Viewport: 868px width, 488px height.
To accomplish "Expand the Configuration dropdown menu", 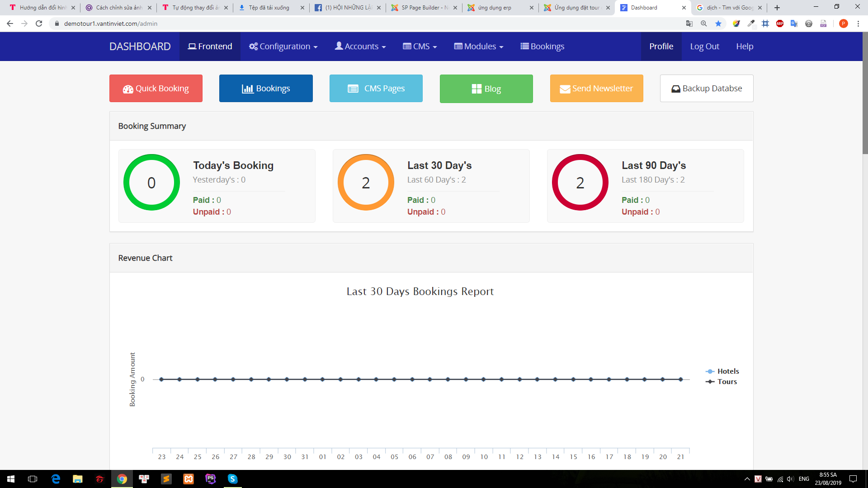I will [x=283, y=47].
